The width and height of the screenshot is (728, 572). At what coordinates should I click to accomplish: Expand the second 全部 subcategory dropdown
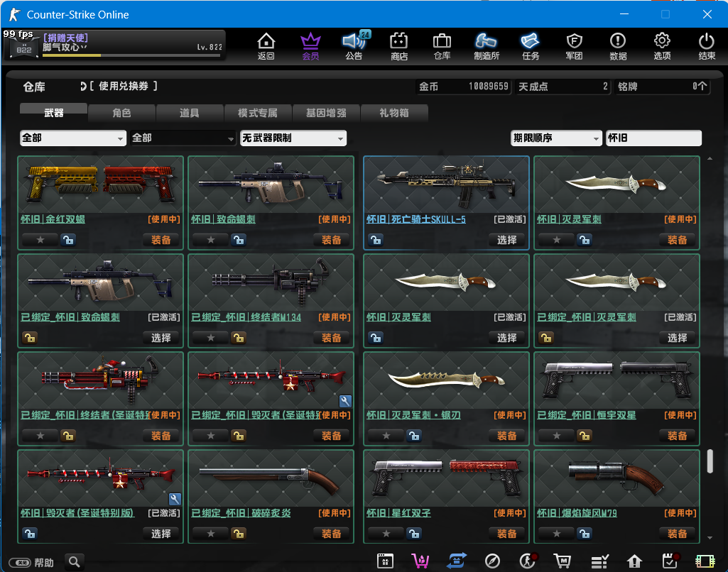pos(183,138)
